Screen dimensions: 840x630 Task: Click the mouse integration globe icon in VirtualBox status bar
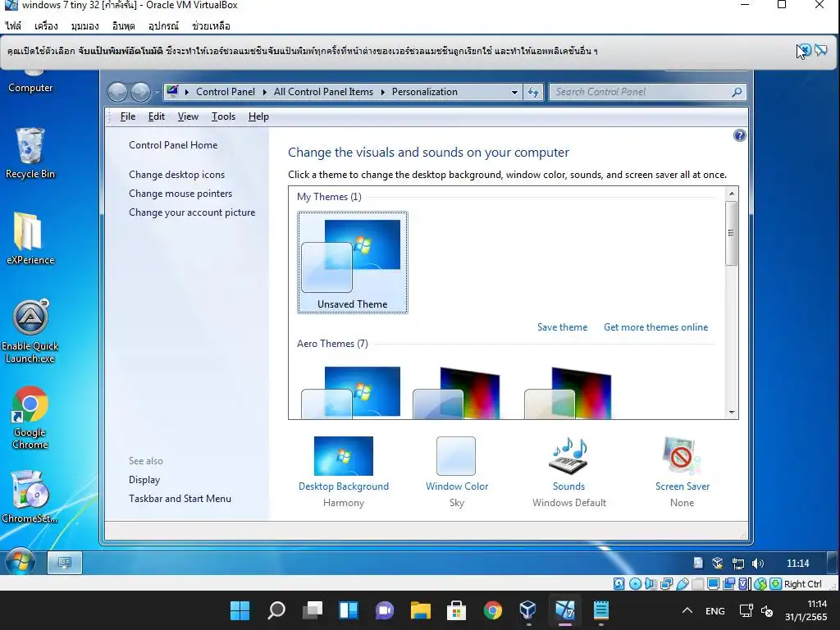pyautogui.click(x=760, y=584)
